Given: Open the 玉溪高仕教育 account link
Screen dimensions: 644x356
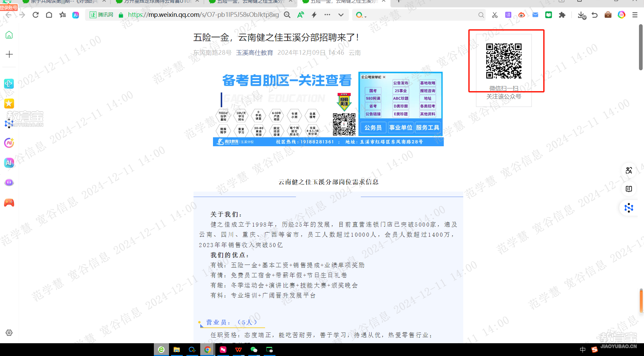Looking at the screenshot, I should coord(254,53).
